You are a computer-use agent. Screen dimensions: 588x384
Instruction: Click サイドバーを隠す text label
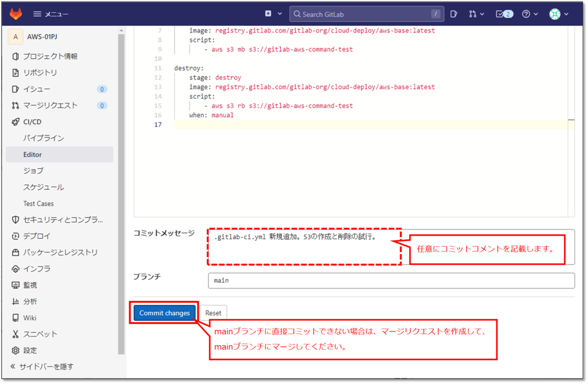pyautogui.click(x=46, y=366)
